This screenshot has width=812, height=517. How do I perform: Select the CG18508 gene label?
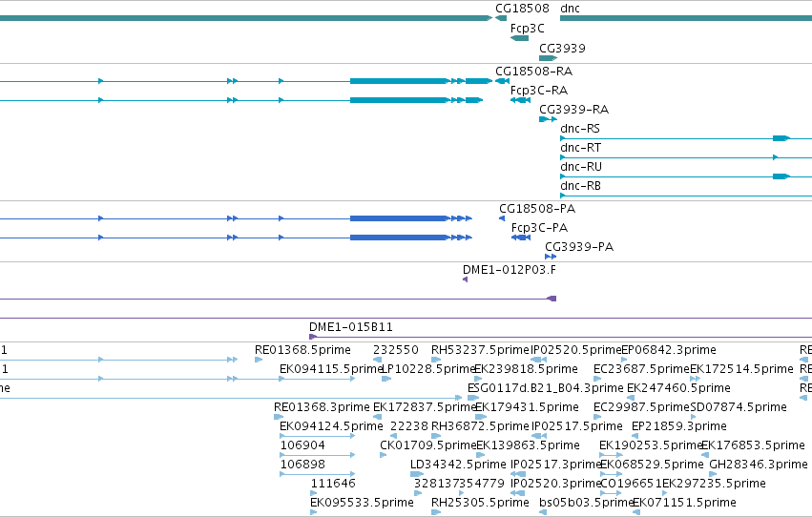click(x=522, y=9)
